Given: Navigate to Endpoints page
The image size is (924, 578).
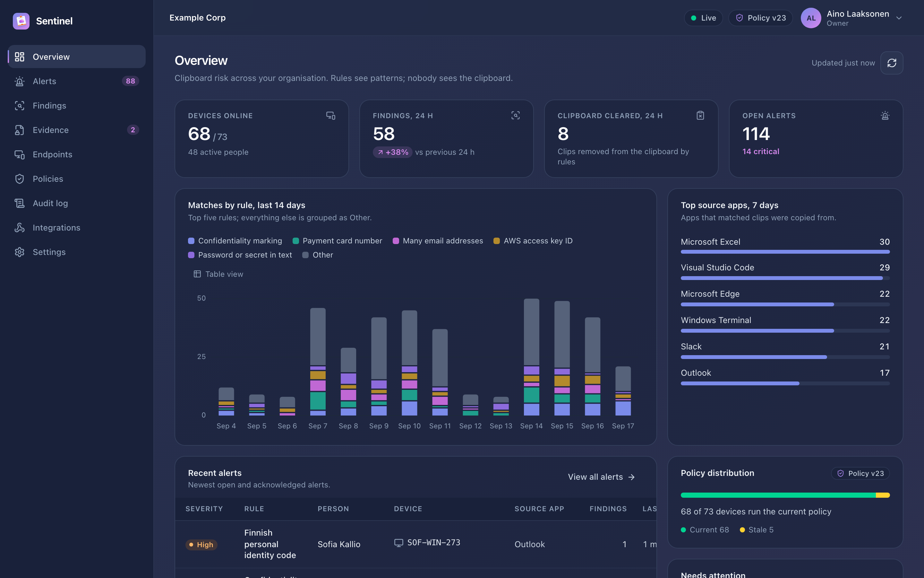Looking at the screenshot, I should [x=77, y=154].
